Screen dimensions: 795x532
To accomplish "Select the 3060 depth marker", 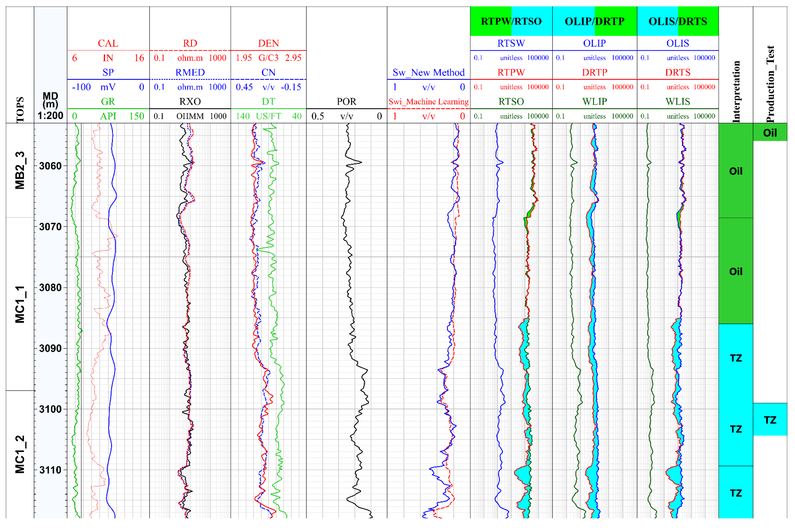I will [x=50, y=166].
